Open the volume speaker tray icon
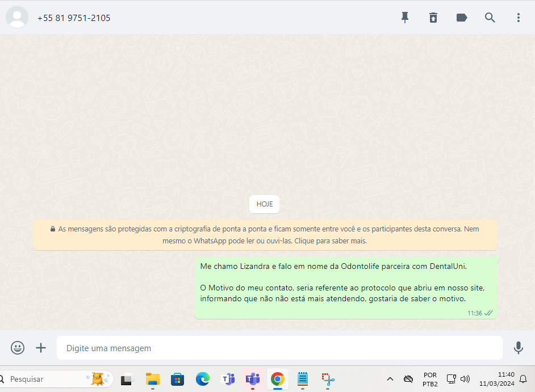 (x=465, y=379)
